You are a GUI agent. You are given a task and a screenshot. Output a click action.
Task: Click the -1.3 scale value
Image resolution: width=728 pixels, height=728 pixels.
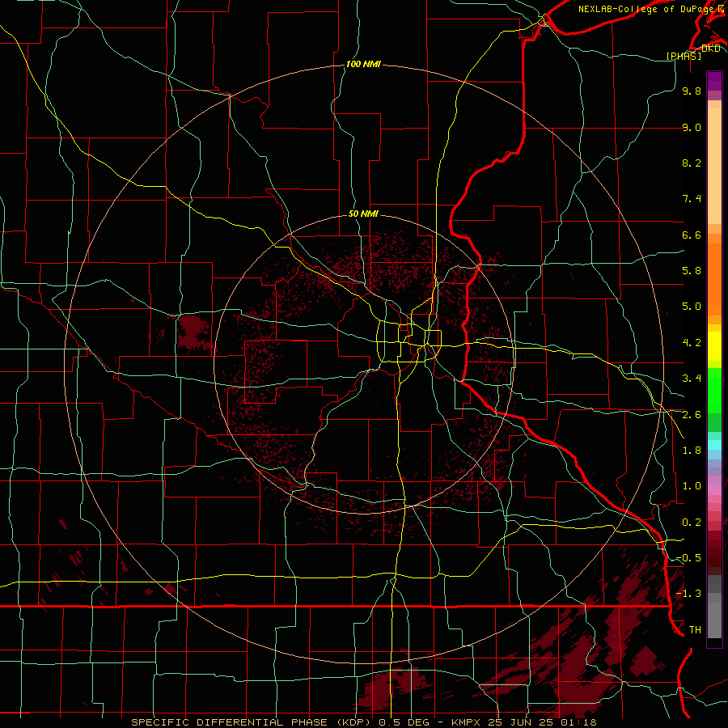click(x=688, y=594)
